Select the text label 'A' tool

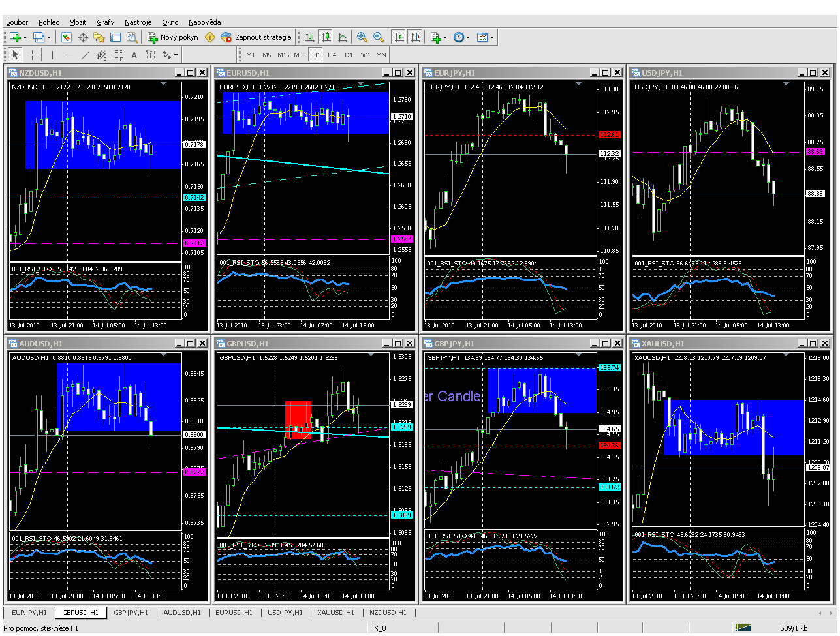134,55
